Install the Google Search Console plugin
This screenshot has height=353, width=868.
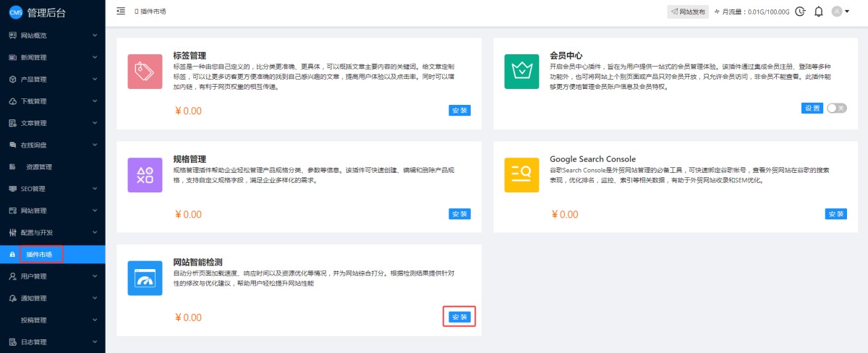coord(835,214)
